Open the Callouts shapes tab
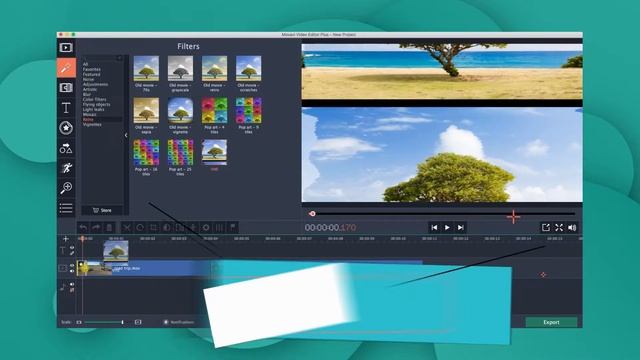Screen dimensions: 640x360 point(66,148)
